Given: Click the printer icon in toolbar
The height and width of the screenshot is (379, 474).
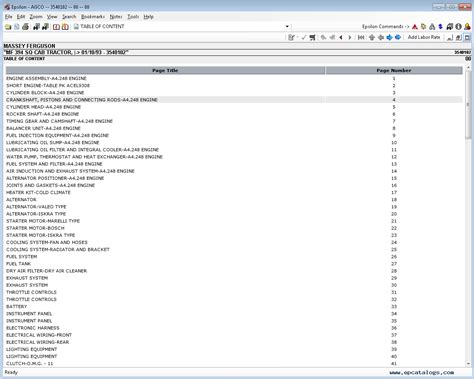Looking at the screenshot, I should pyautogui.click(x=25, y=27).
